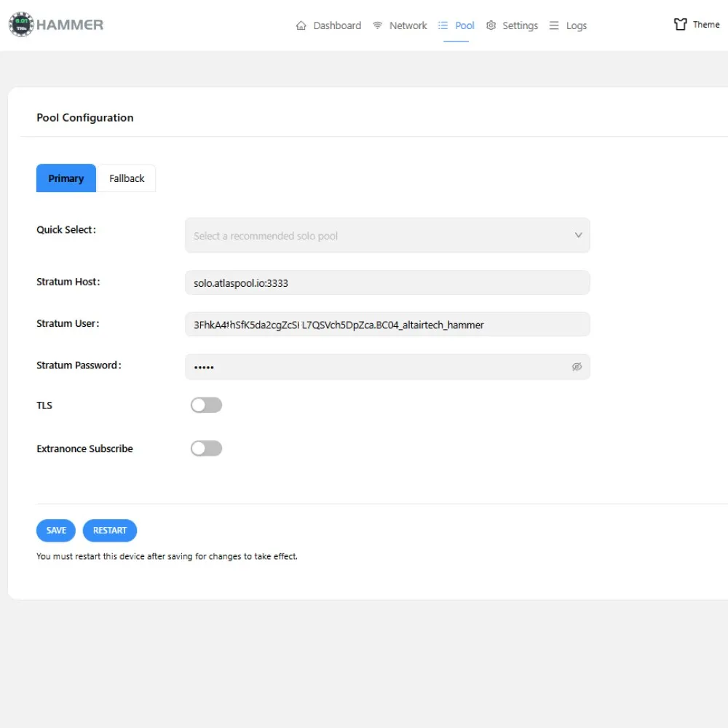
Task: Click the Quick Select label
Action: coord(66,229)
